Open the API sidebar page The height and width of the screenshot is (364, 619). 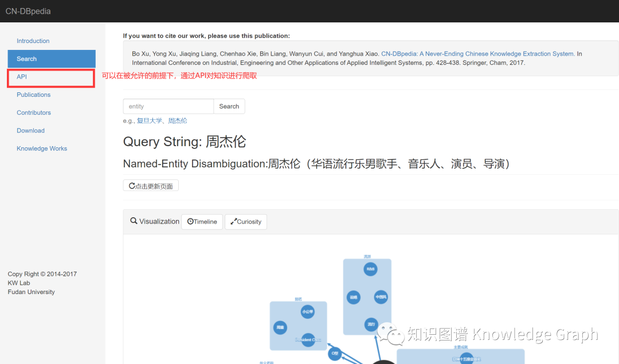click(x=22, y=77)
